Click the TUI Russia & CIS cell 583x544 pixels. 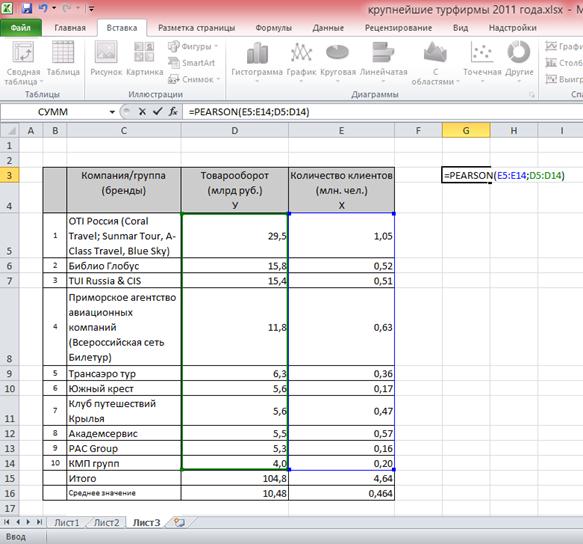point(124,281)
